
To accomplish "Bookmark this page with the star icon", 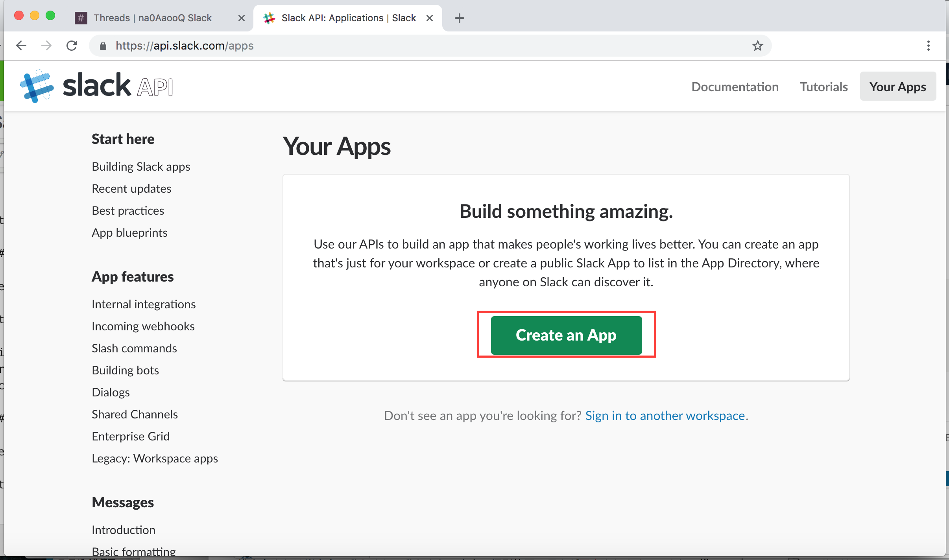I will (x=757, y=46).
